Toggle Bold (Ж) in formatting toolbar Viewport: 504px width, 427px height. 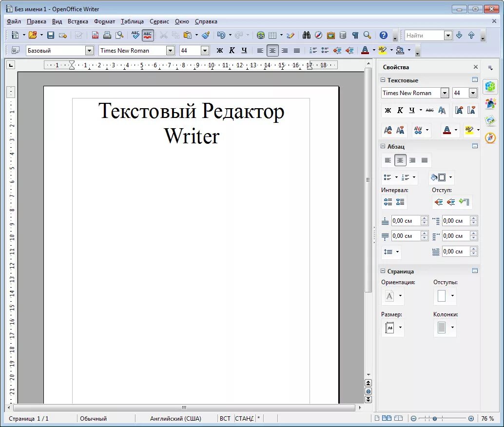tap(219, 51)
